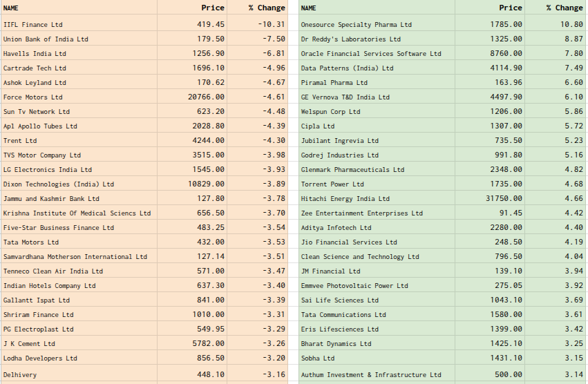Click Jio Financial Services Ltd
588x384 pixels.
[x=349, y=242]
